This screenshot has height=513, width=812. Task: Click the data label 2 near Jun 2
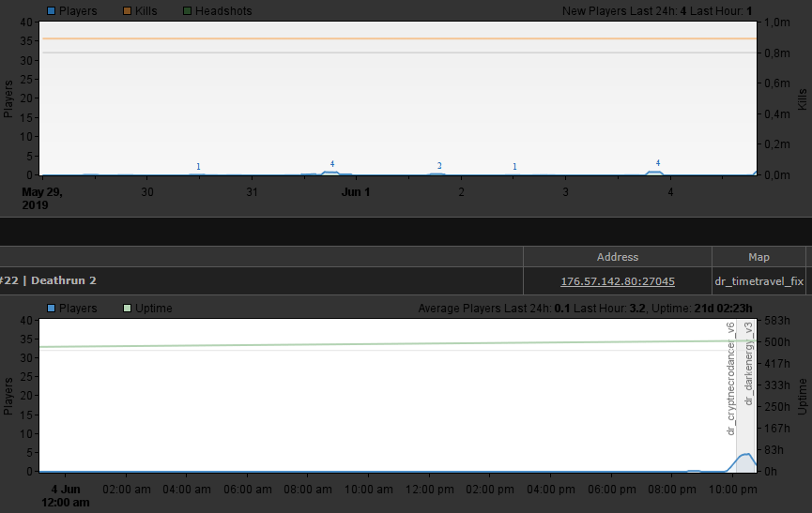pyautogui.click(x=439, y=165)
